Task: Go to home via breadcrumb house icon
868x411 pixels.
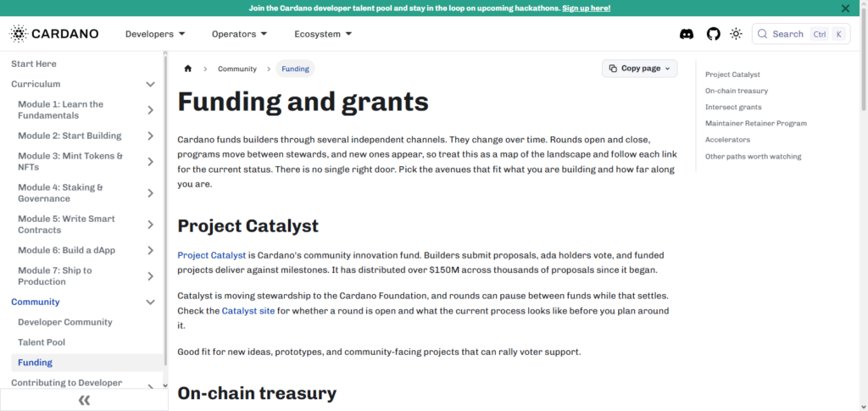Action: (x=187, y=69)
